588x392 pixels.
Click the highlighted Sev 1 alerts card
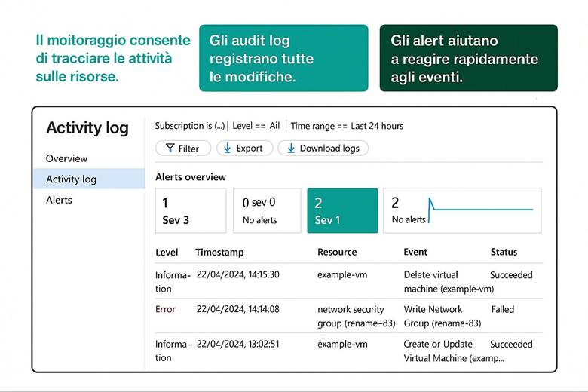tap(341, 211)
